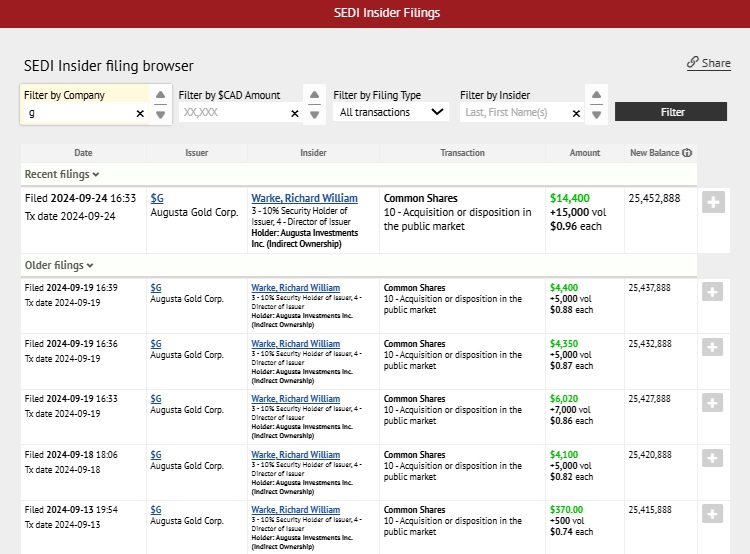Image resolution: width=750 pixels, height=554 pixels.
Task: Clear the Filter by Company field
Action: tap(140, 113)
